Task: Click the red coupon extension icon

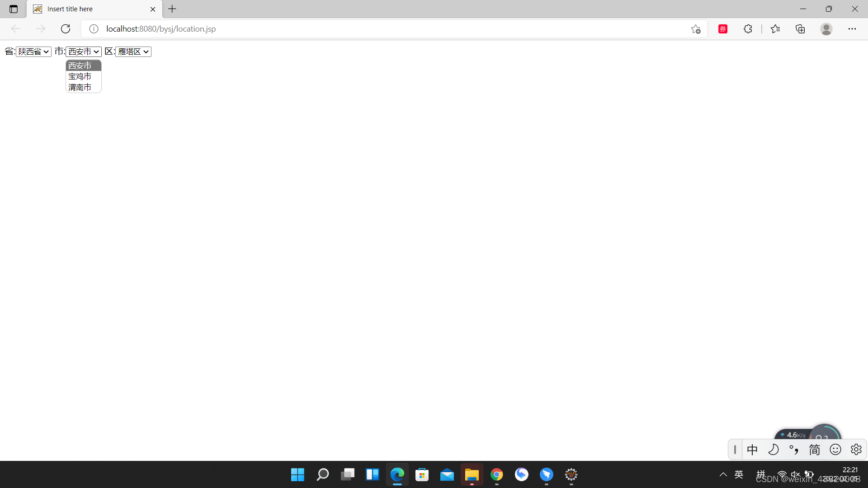Action: point(723,29)
